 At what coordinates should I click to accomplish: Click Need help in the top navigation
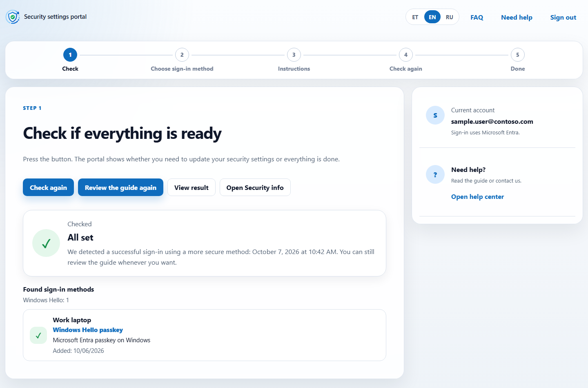coord(517,17)
